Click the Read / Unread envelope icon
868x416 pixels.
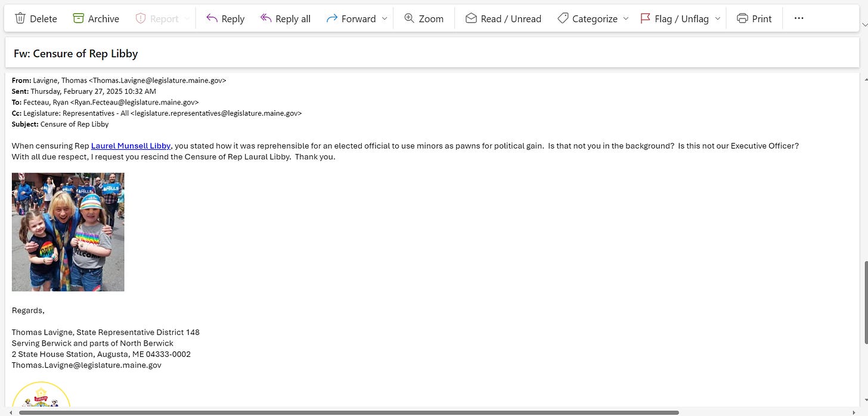pyautogui.click(x=471, y=19)
